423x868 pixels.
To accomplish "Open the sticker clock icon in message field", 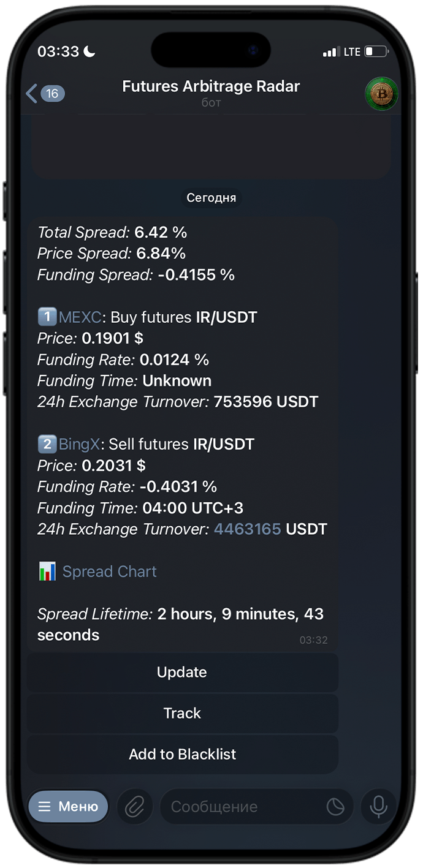I will 335,807.
